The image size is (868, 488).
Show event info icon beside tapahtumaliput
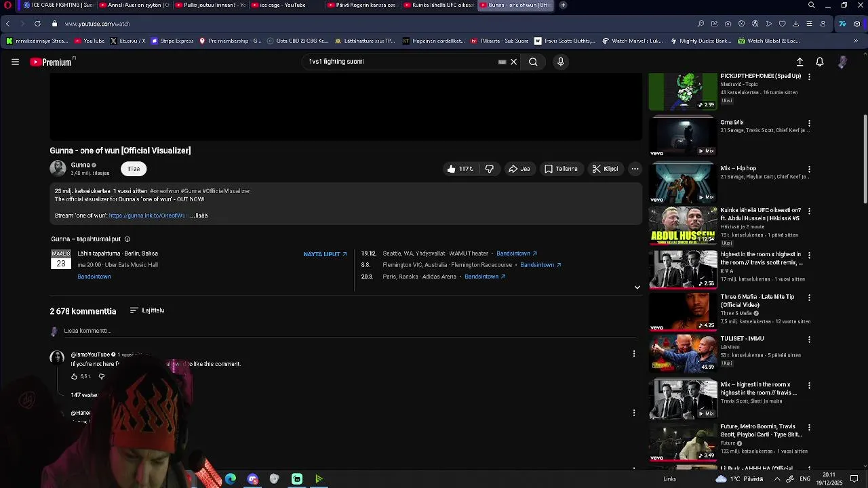tap(127, 239)
